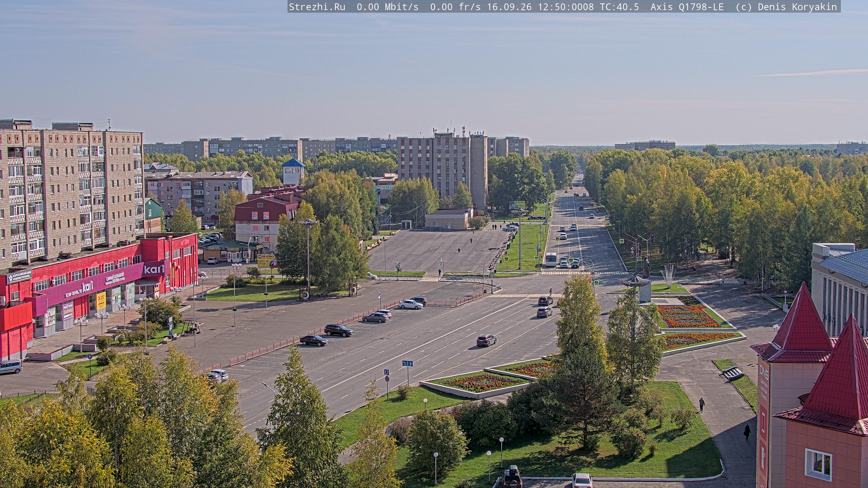Viewport: 868px width, 488px height.
Task: Click the statue monument near flowerbeds
Action: (x=645, y=268)
